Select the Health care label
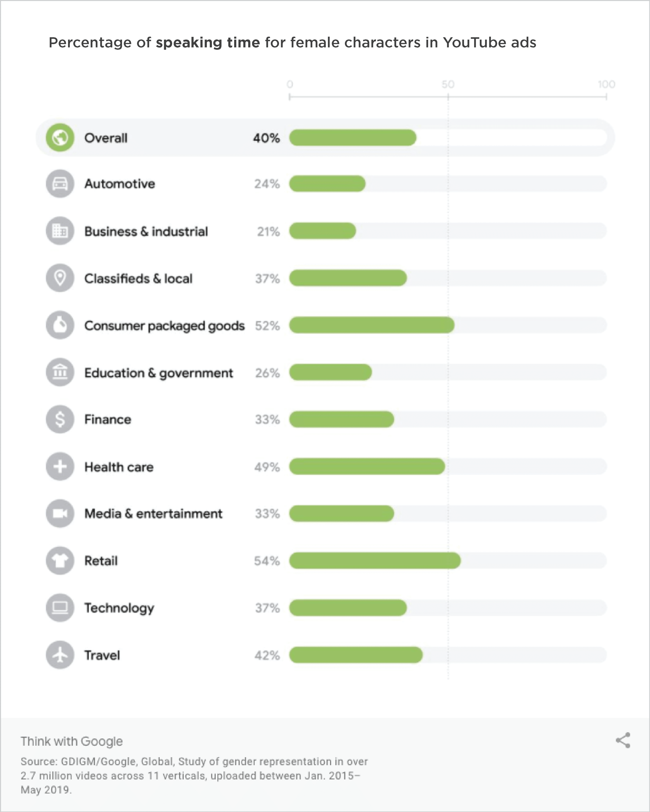Image resolution: width=650 pixels, height=812 pixels. tap(119, 467)
